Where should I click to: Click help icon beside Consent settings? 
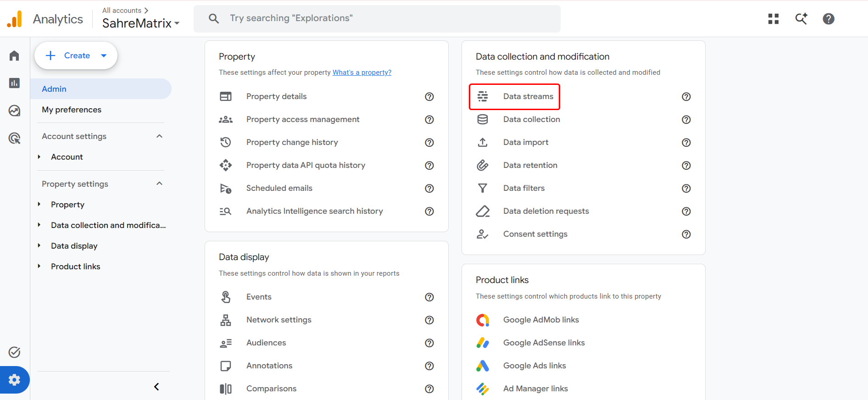(686, 234)
